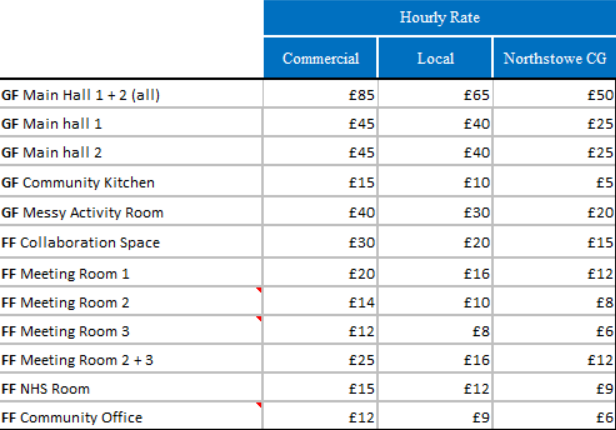Click the Northstowe CG rate for Community Kitchen
This screenshot has width=616, height=430.
554,183
